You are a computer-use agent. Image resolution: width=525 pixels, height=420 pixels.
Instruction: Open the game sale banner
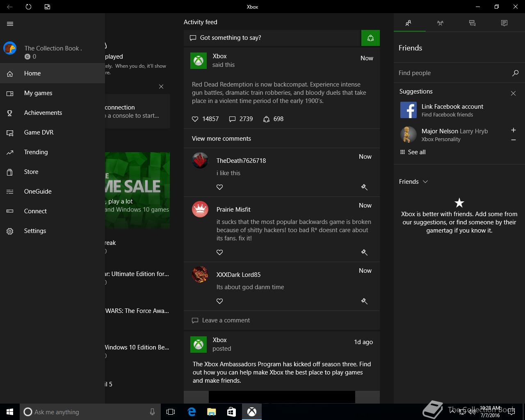coord(137,190)
